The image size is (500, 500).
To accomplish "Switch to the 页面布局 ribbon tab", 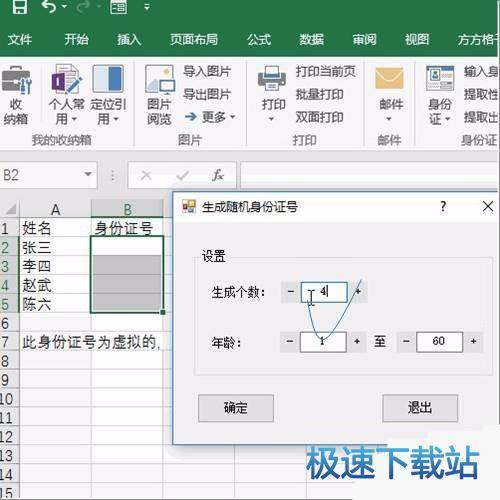I will point(194,40).
